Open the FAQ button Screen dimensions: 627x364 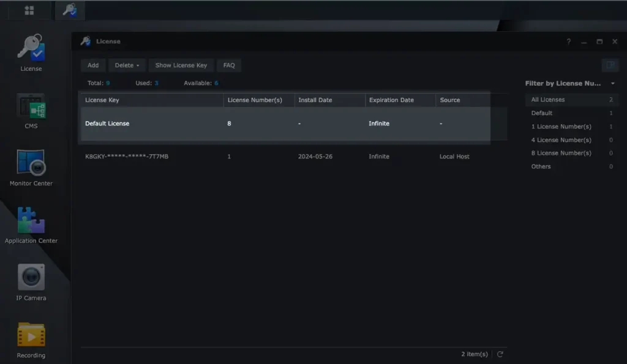(x=229, y=65)
